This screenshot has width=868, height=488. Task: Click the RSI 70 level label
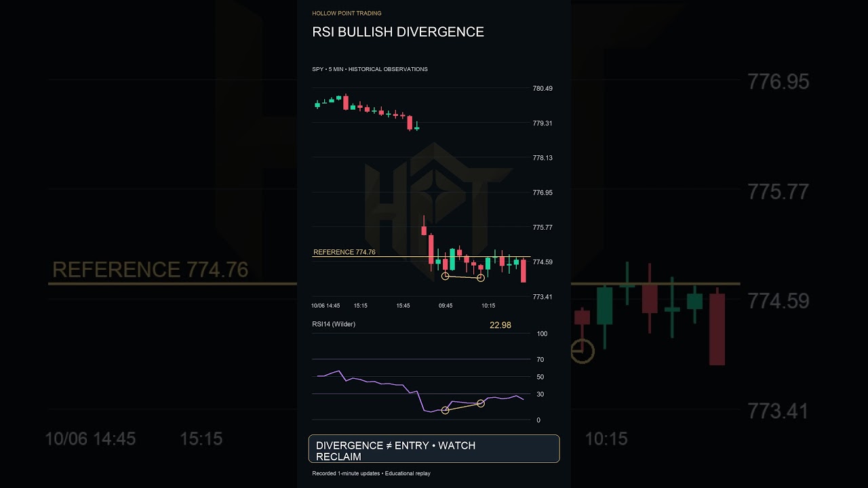coord(540,360)
